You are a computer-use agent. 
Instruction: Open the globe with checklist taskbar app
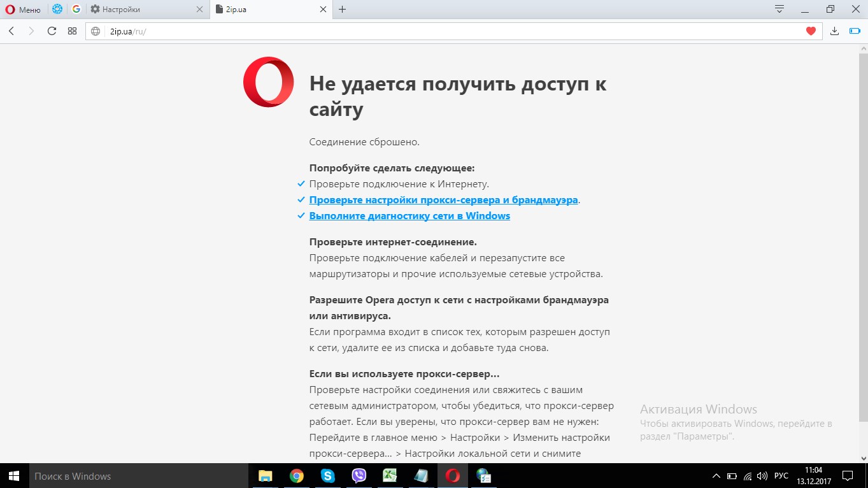(x=484, y=476)
